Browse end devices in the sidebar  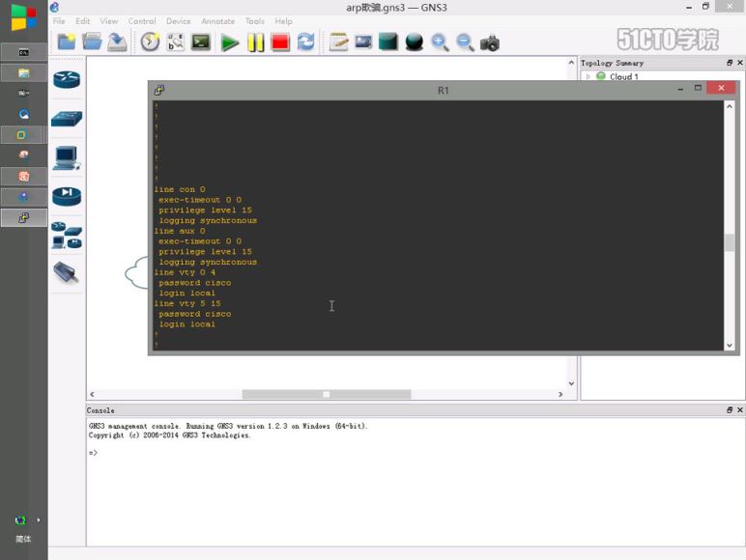coord(67,157)
